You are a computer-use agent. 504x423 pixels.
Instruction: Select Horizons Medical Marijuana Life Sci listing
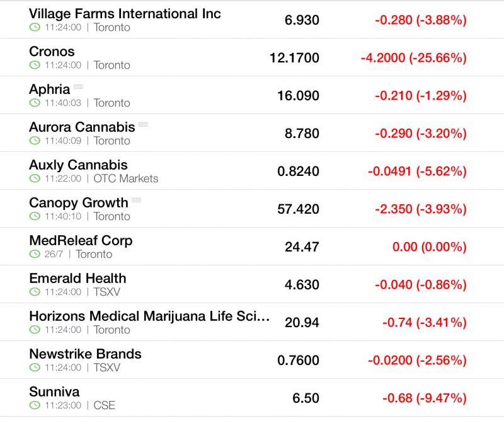click(252, 322)
